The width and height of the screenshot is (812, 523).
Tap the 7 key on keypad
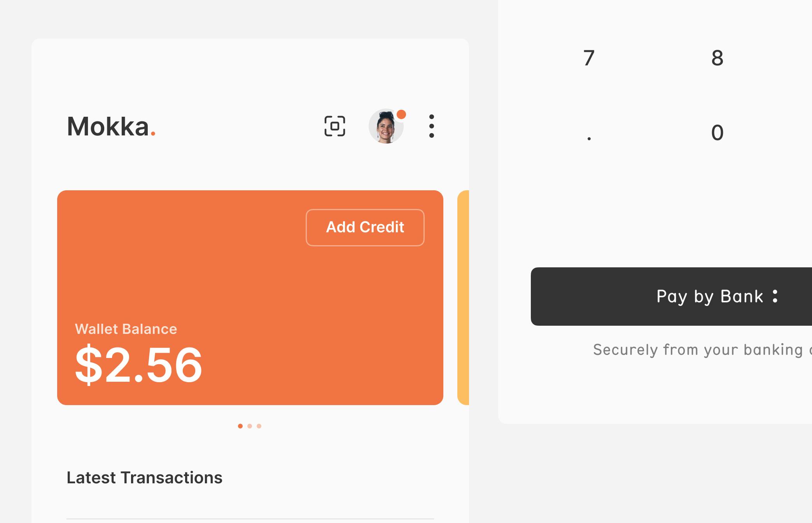coord(589,58)
